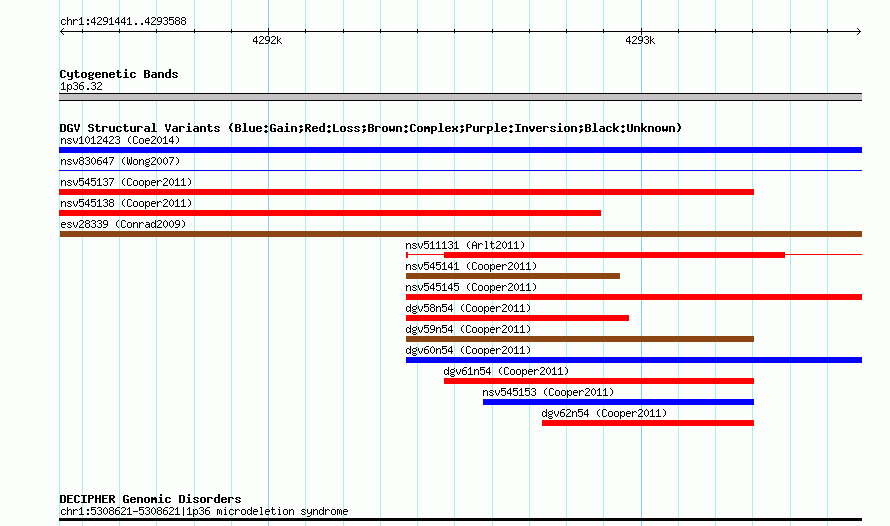This screenshot has width=890, height=526.
Task: Click the dgv62n54 (Cooper2011) label
Action: tap(604, 413)
